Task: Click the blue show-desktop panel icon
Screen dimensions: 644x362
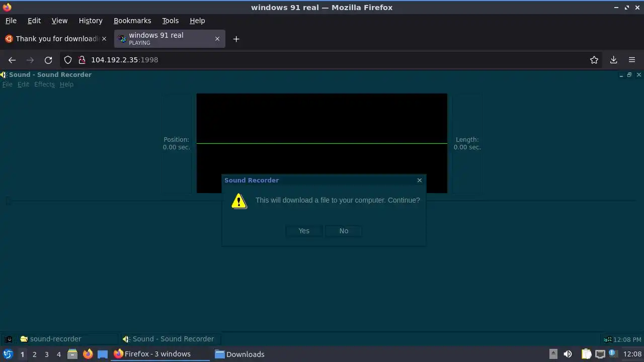Action: point(103,354)
